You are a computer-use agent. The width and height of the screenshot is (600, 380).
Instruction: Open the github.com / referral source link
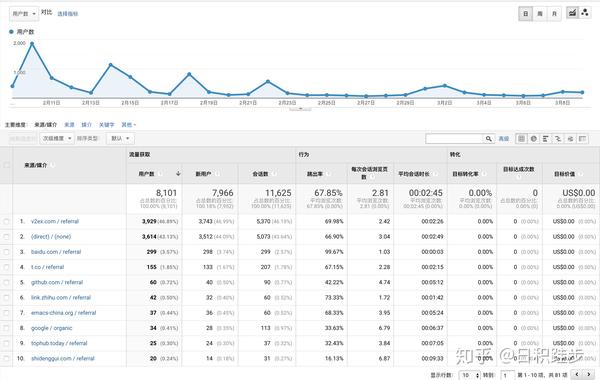[57, 282]
